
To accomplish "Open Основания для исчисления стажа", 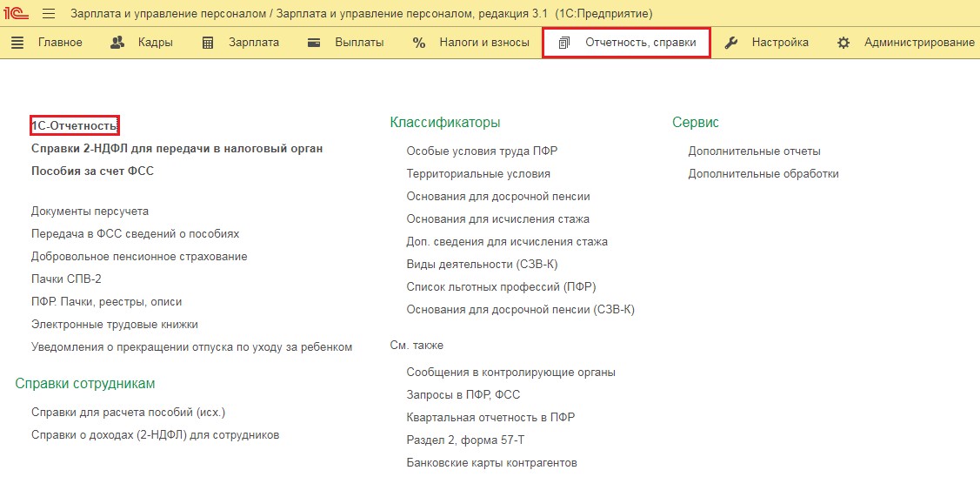I will point(497,219).
